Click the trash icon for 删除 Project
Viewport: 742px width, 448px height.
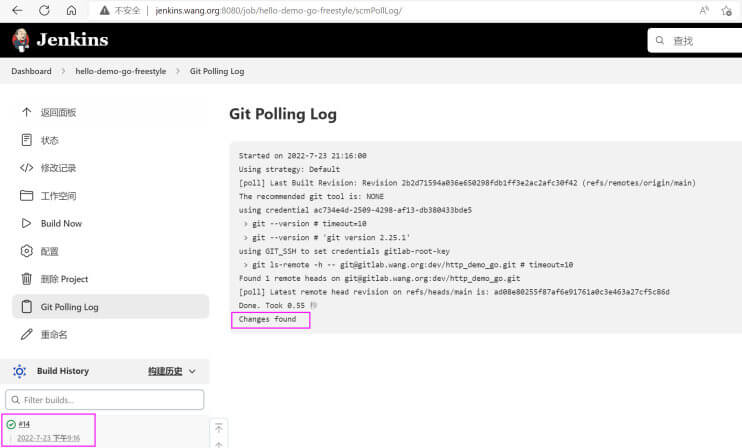pyautogui.click(x=26, y=279)
